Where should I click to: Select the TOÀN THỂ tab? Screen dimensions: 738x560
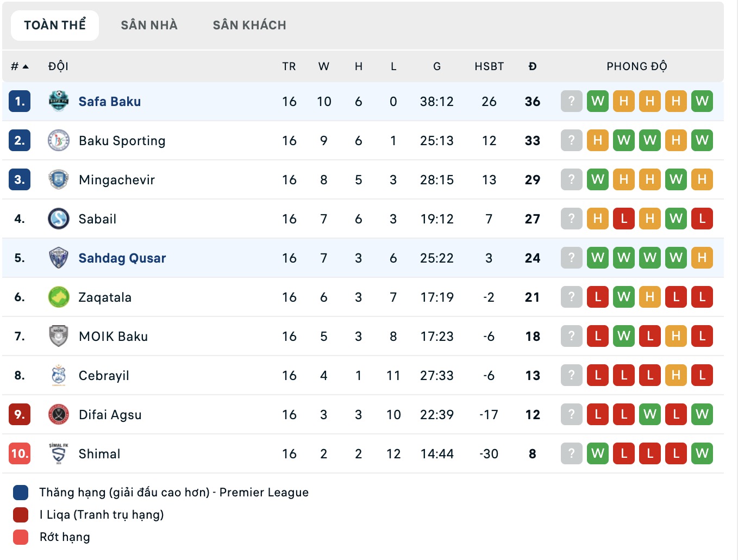[x=54, y=24]
